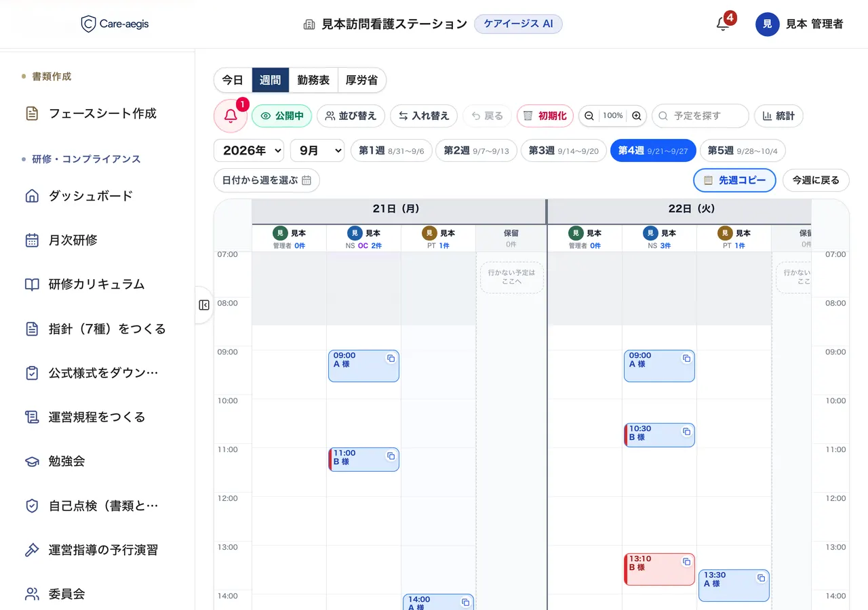Screen dimensions: 868x610
Task: Switch to the 今日 view tab
Action: pyautogui.click(x=233, y=80)
